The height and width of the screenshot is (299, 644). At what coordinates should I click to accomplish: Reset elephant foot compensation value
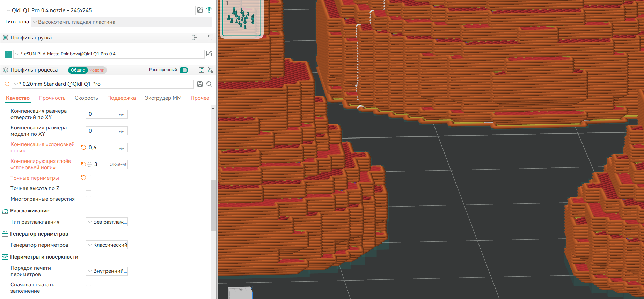[x=83, y=148]
